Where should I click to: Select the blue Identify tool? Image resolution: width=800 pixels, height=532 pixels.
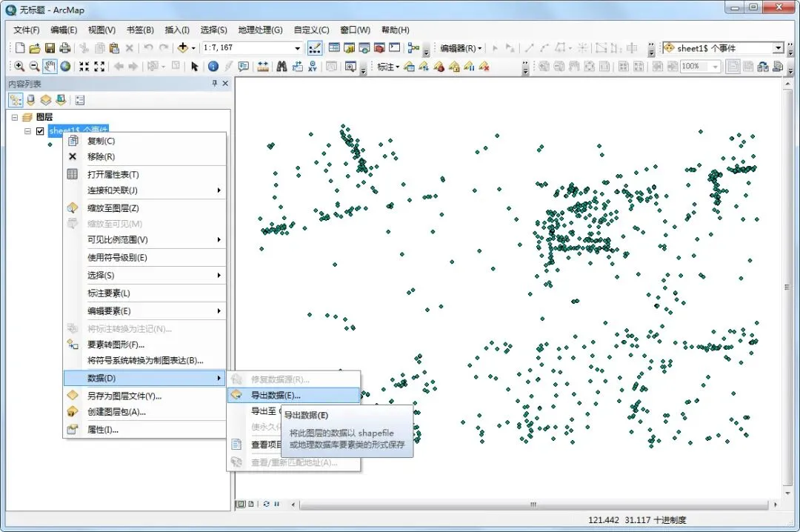(213, 67)
